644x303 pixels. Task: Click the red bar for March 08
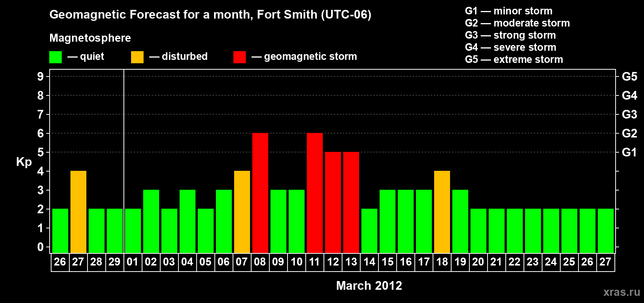click(x=260, y=193)
